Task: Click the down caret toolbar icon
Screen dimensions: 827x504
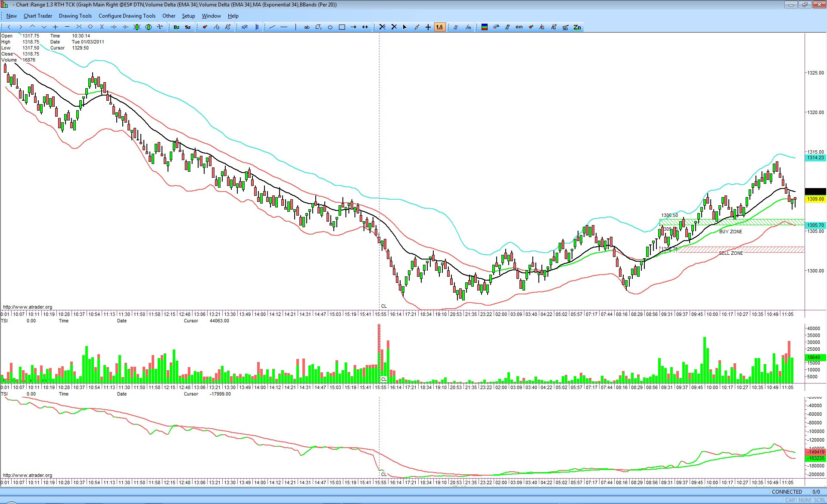Action: (x=44, y=27)
